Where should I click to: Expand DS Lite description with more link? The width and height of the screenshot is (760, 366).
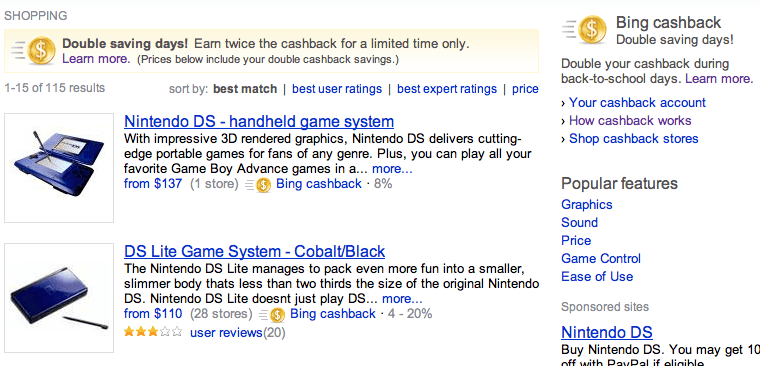[x=402, y=299]
